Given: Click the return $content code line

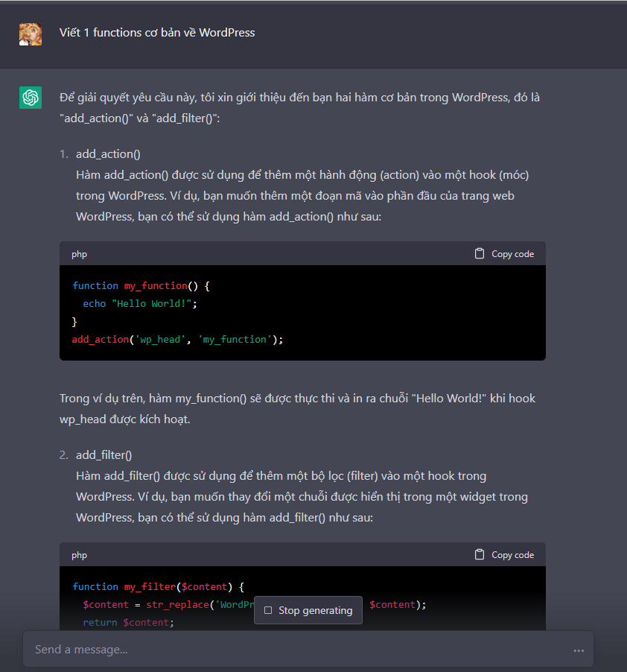Looking at the screenshot, I should [x=128, y=621].
